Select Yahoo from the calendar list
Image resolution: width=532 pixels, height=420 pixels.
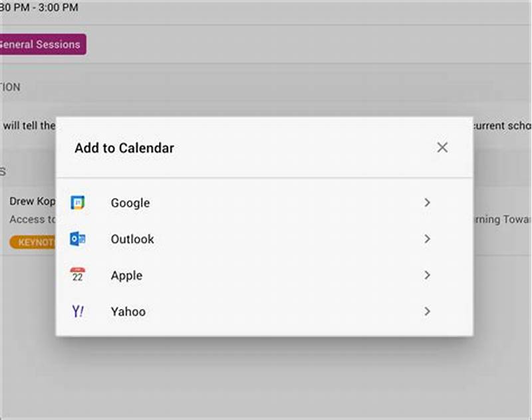pos(128,311)
